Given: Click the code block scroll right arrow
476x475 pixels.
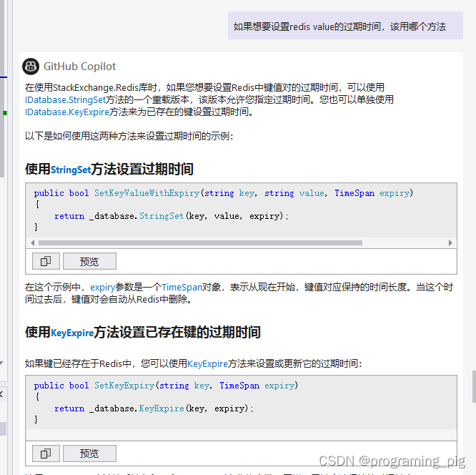Looking at the screenshot, I should click(x=450, y=243).
